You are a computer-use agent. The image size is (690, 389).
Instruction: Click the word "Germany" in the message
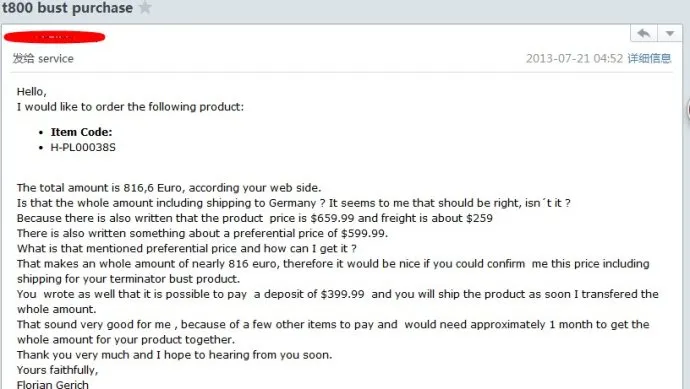pos(293,203)
